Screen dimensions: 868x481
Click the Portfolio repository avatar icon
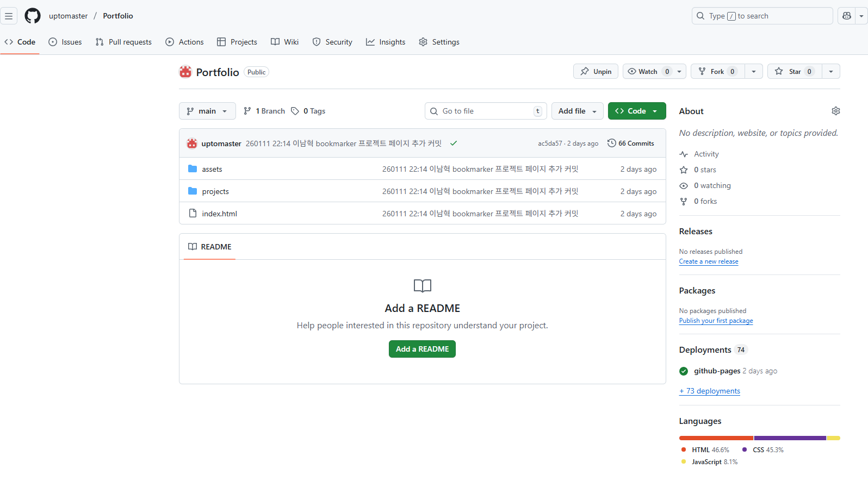(x=185, y=72)
